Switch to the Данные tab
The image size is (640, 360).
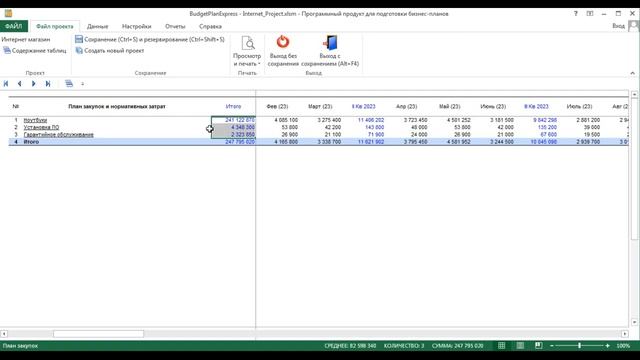point(98,26)
